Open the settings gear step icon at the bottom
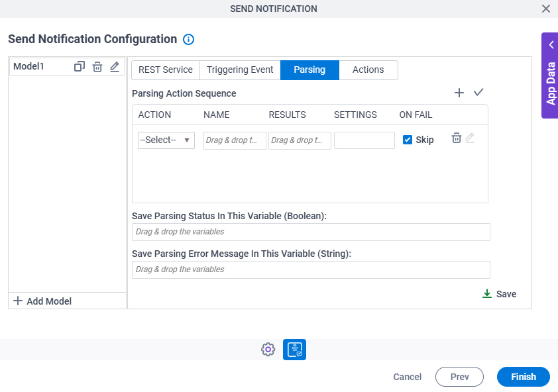This screenshot has height=392, width=558. (x=268, y=350)
